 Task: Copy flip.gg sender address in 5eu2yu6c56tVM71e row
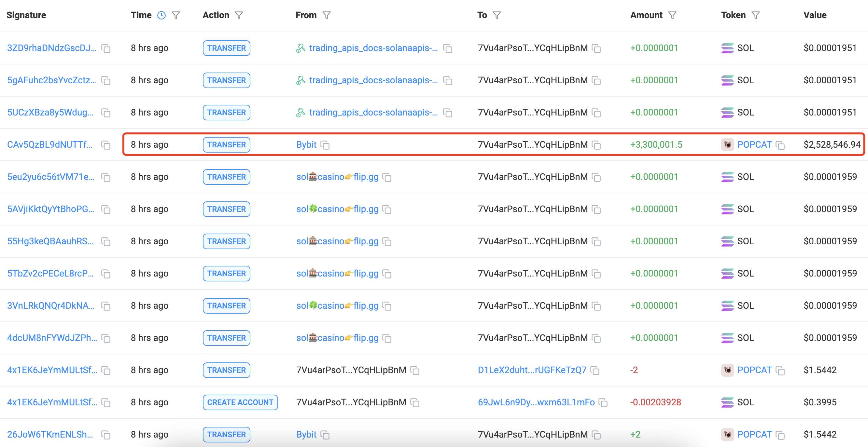(x=387, y=177)
